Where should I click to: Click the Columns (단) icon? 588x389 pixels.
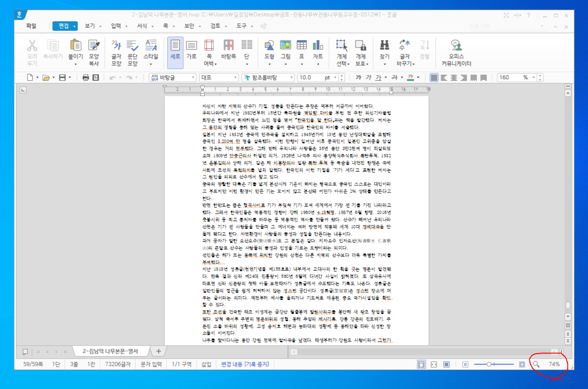(x=247, y=45)
